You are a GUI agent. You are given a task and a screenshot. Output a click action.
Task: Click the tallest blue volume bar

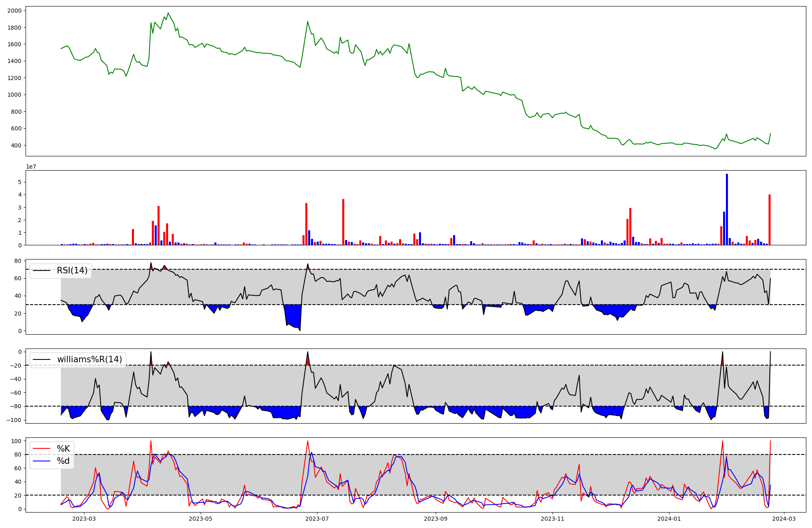(x=727, y=209)
